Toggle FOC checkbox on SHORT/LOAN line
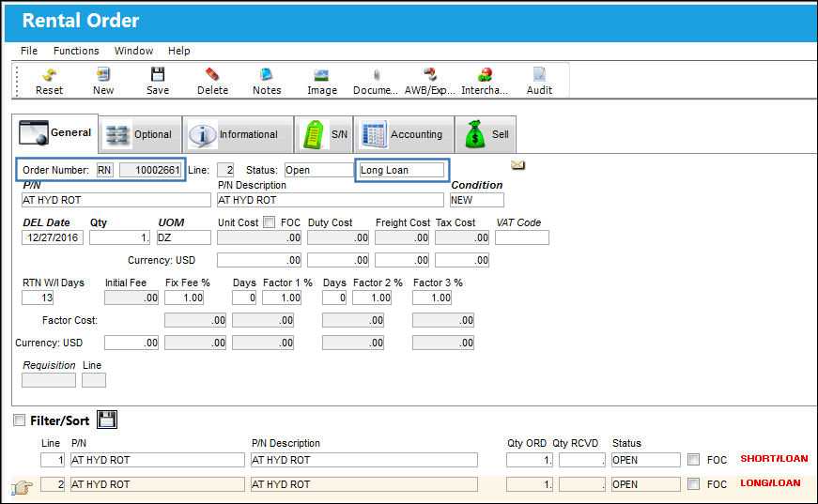This screenshot has height=504, width=818. [693, 459]
